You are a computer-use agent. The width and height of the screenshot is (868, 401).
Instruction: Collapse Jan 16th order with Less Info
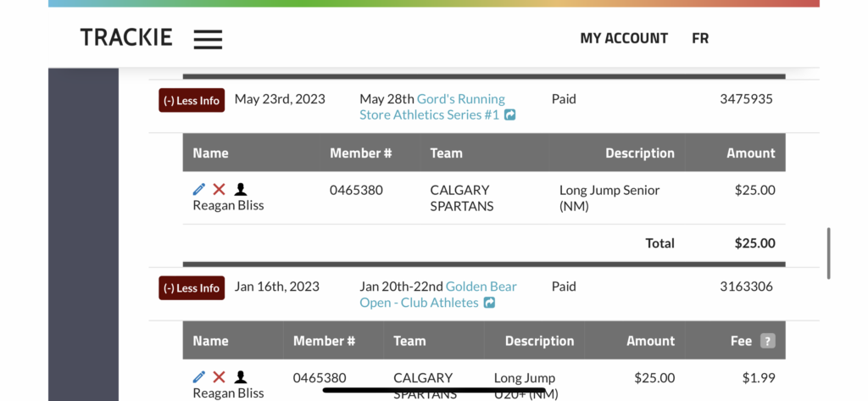pos(192,288)
